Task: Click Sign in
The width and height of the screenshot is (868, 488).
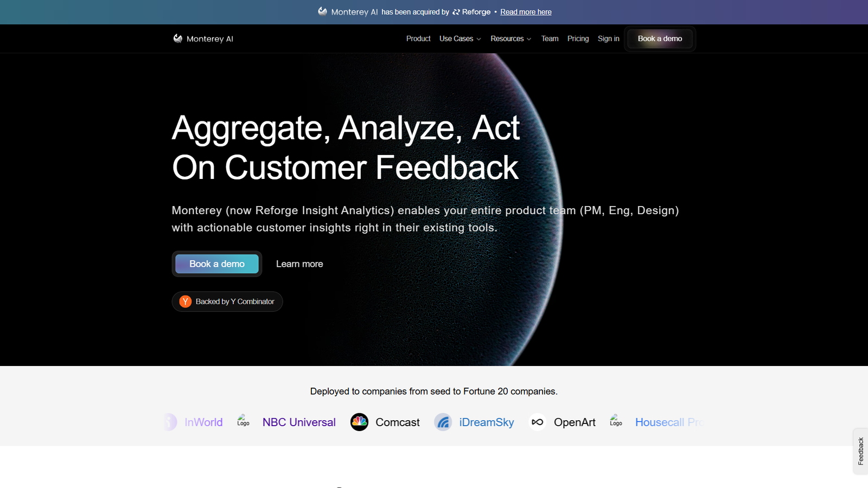Action: pos(609,38)
